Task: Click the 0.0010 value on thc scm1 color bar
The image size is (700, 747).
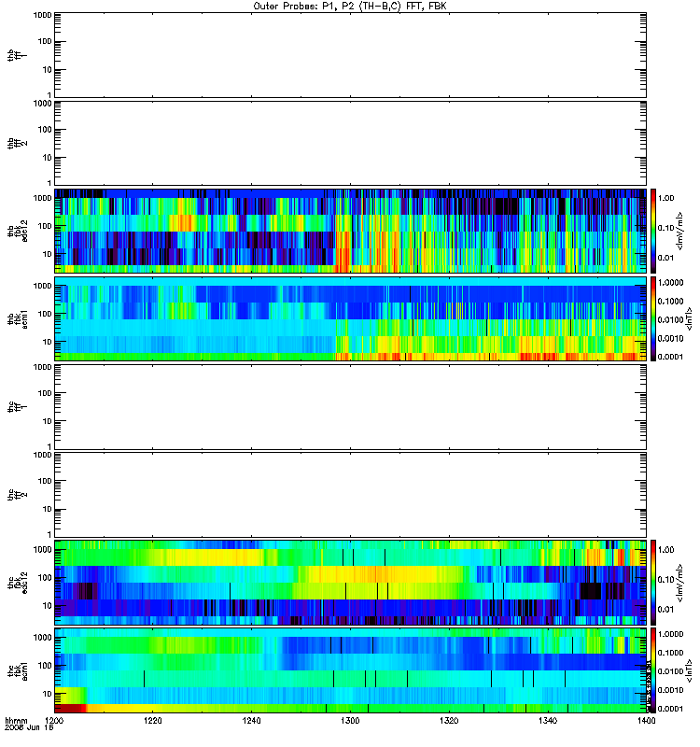Action: pos(670,690)
